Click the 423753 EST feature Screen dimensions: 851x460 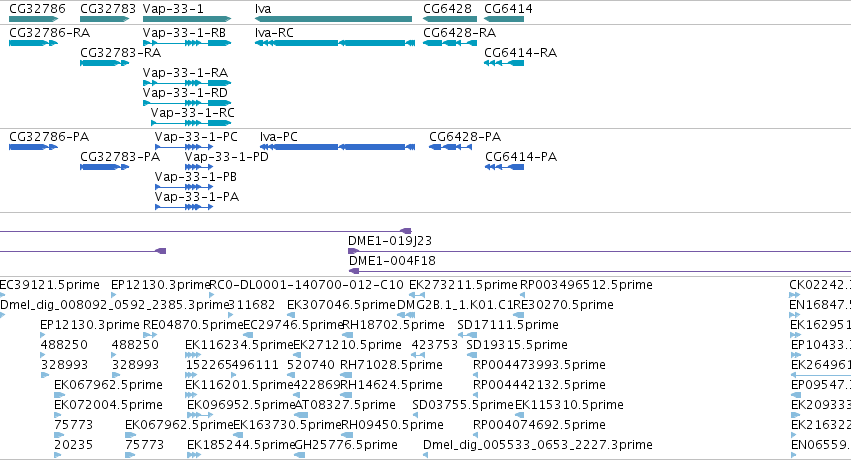pyautogui.click(x=418, y=355)
